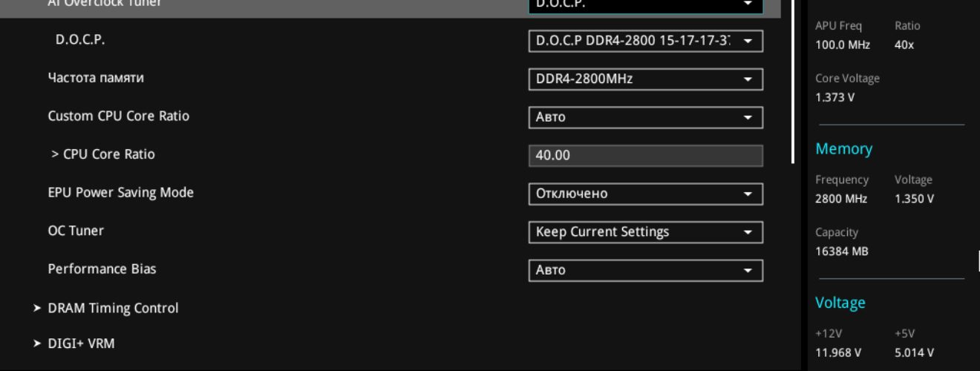Open the Custom CPU Core Ratio dropdown

[645, 117]
